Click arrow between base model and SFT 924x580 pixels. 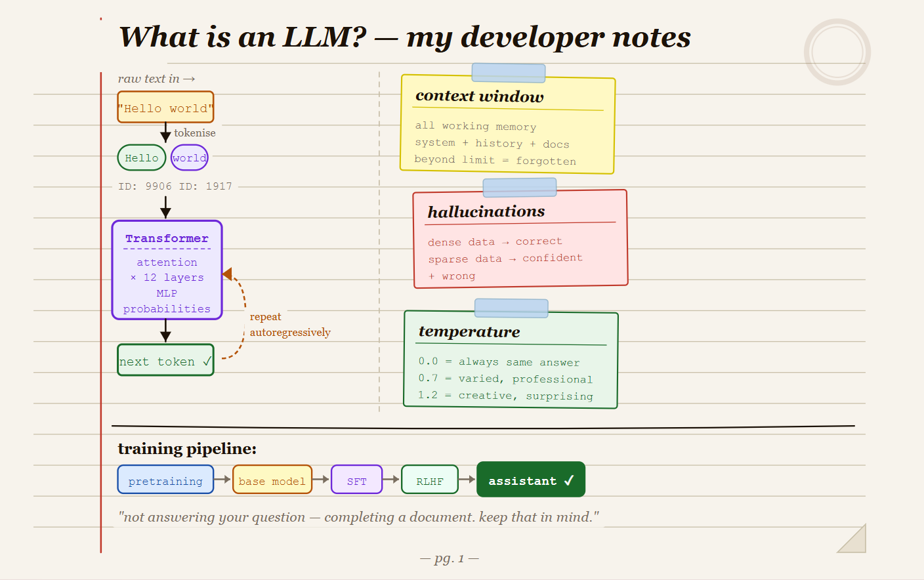click(321, 480)
